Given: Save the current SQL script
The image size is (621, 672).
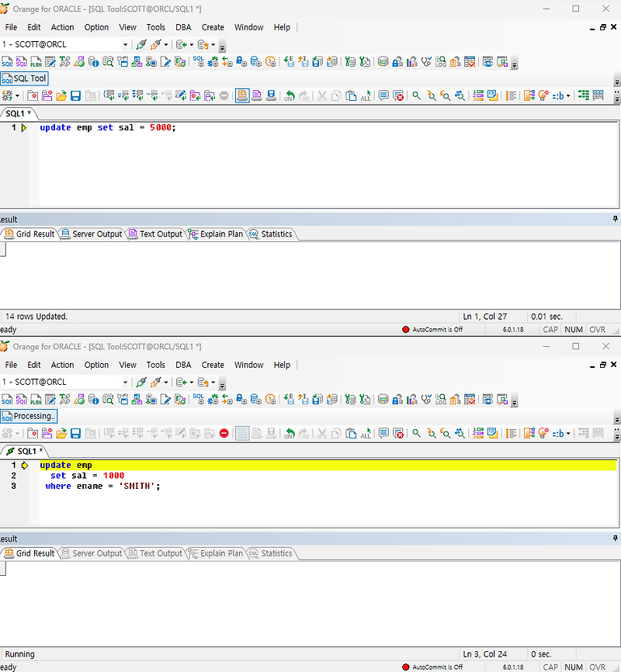Looking at the screenshot, I should (74, 95).
